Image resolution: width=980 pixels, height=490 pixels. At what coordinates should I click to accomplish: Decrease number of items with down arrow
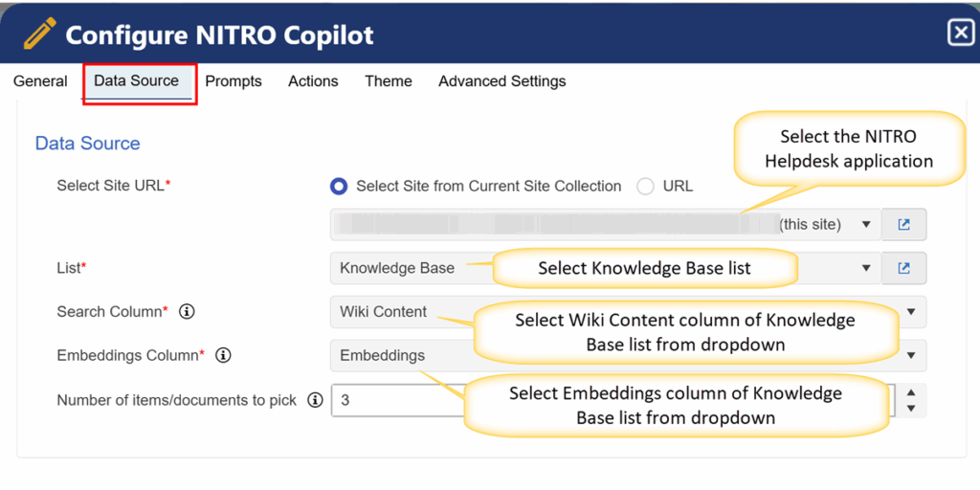[x=911, y=408]
